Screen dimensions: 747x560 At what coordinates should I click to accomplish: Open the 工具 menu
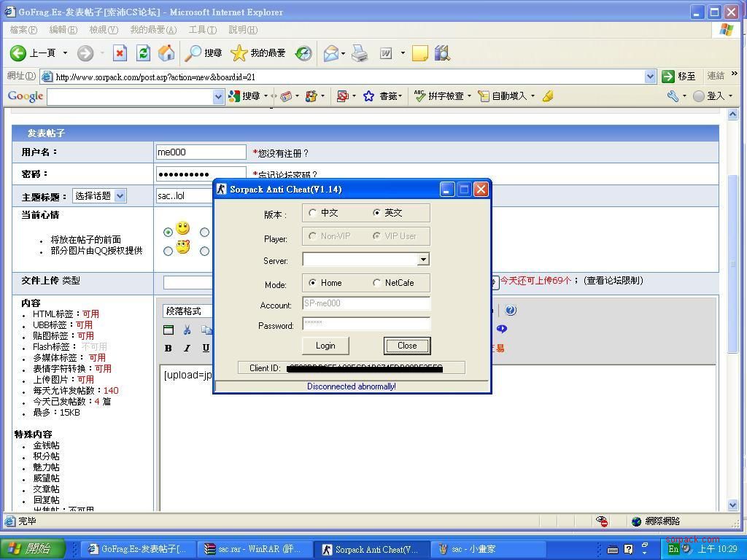pyautogui.click(x=202, y=30)
